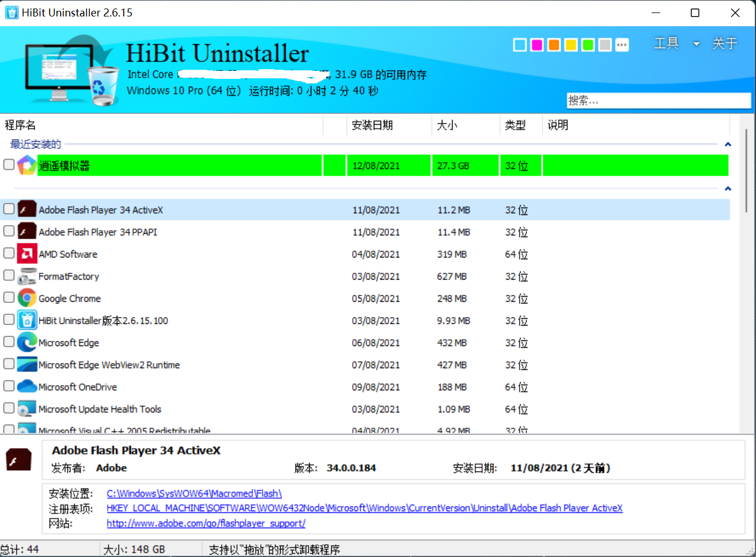This screenshot has width=756, height=557.
Task: Click version 34.0.0.184 in details
Action: click(x=351, y=468)
